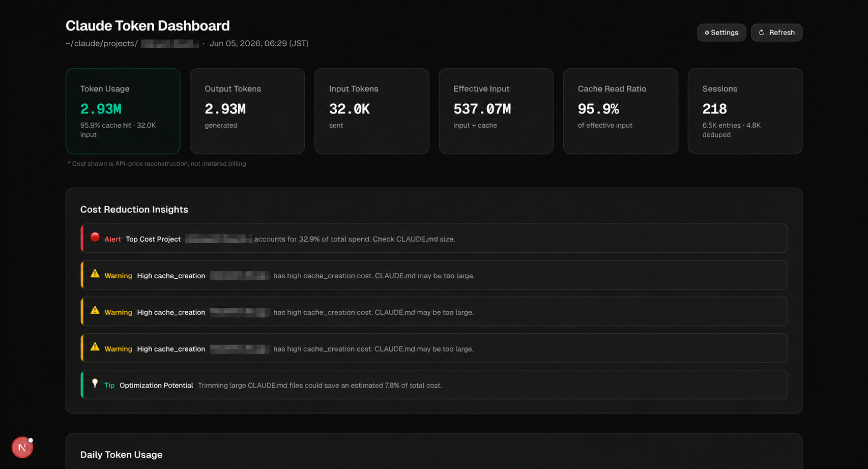Image resolution: width=868 pixels, height=469 pixels.
Task: Open the Optimization Potential tip row
Action: pyautogui.click(x=434, y=385)
